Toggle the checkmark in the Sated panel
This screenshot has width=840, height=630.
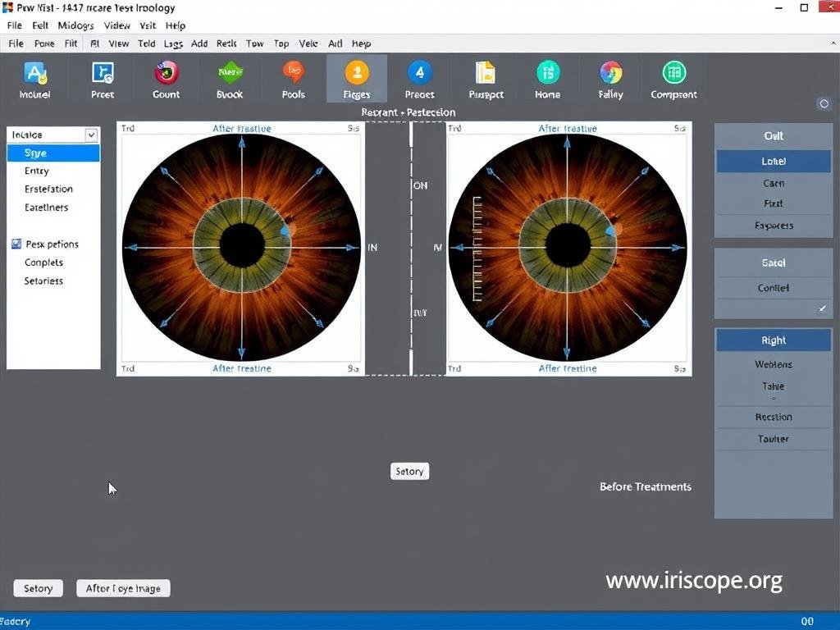tap(822, 308)
